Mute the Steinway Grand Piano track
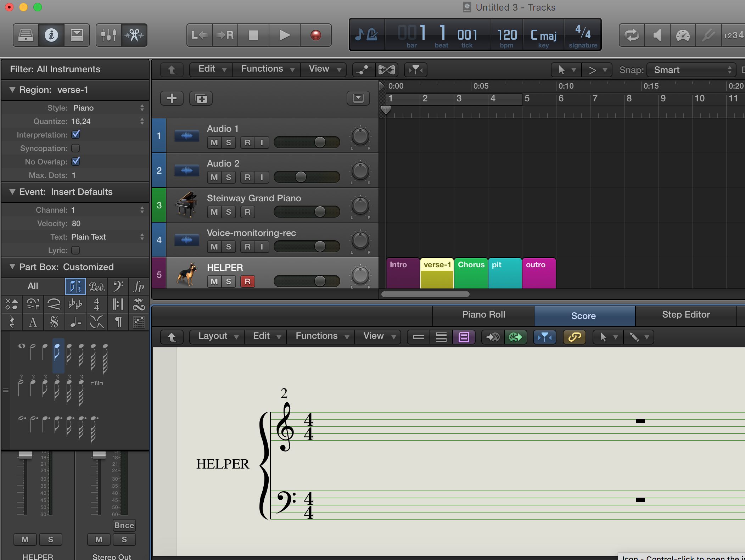The image size is (745, 560). point(214,212)
